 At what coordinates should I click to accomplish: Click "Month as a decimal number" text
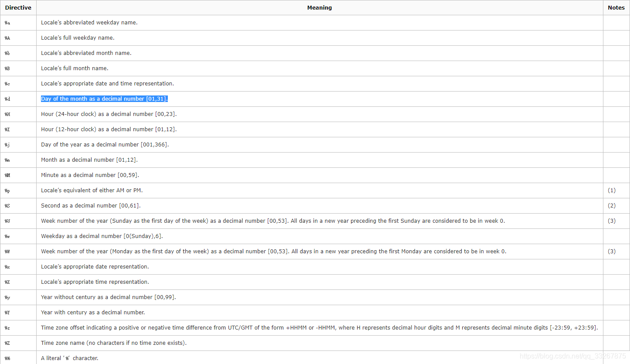[x=89, y=160]
